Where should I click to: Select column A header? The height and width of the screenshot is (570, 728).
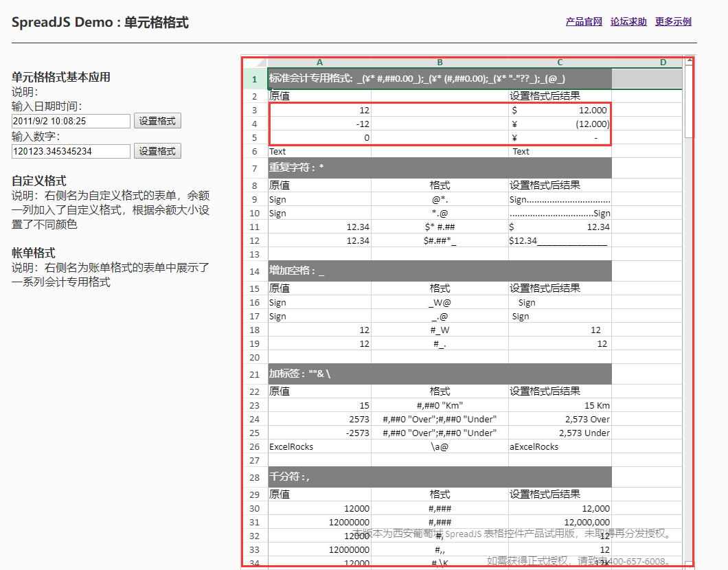click(319, 62)
